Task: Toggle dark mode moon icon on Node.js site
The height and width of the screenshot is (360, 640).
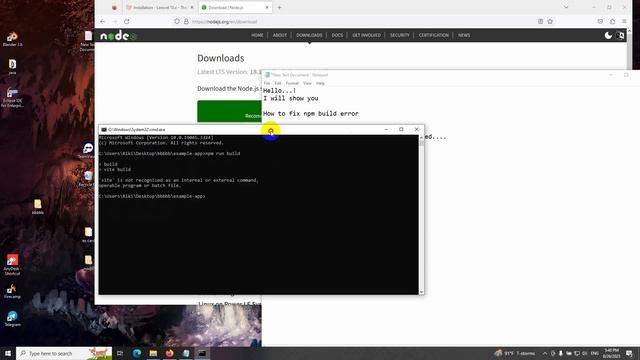Action: [x=608, y=36]
